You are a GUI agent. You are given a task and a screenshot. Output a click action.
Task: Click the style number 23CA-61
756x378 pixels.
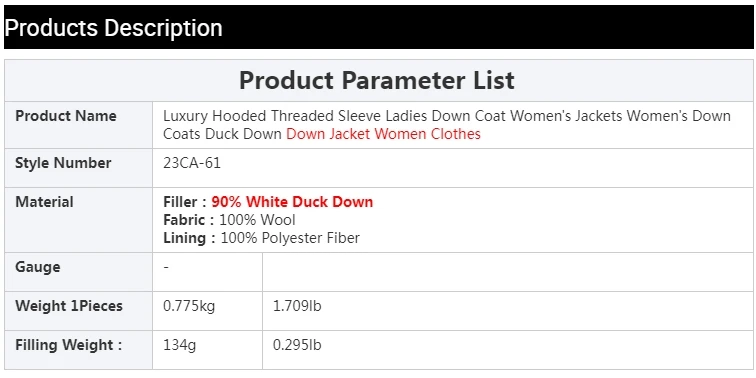(x=192, y=163)
